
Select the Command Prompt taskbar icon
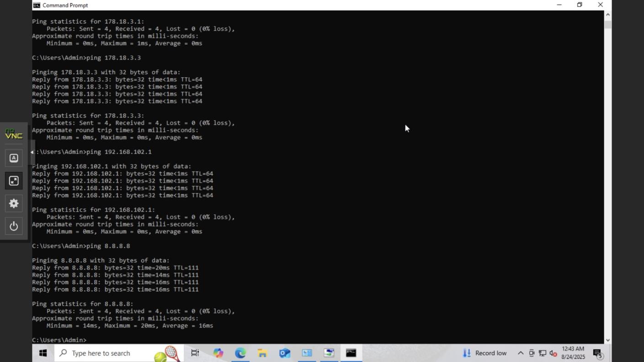coord(351,352)
